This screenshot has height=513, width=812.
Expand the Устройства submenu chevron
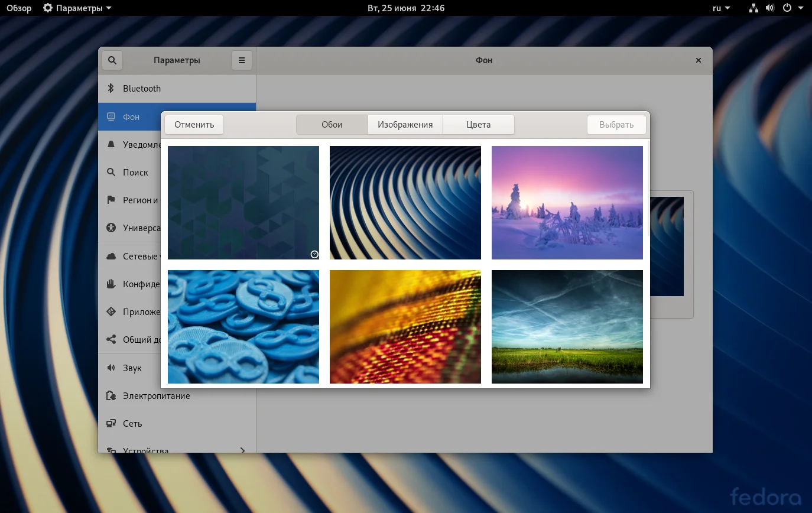242,450
